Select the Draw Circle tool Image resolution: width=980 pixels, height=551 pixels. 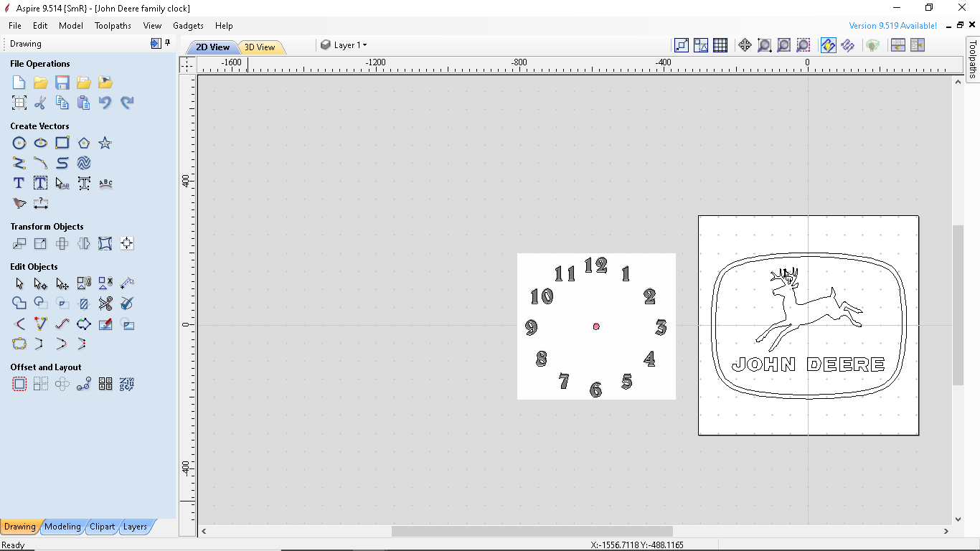[19, 143]
